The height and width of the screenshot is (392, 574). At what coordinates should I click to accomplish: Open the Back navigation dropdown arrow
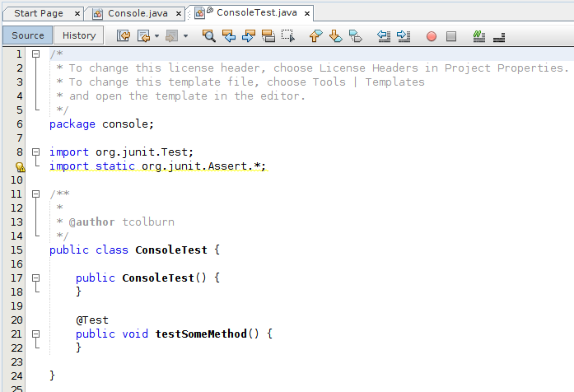point(156,36)
